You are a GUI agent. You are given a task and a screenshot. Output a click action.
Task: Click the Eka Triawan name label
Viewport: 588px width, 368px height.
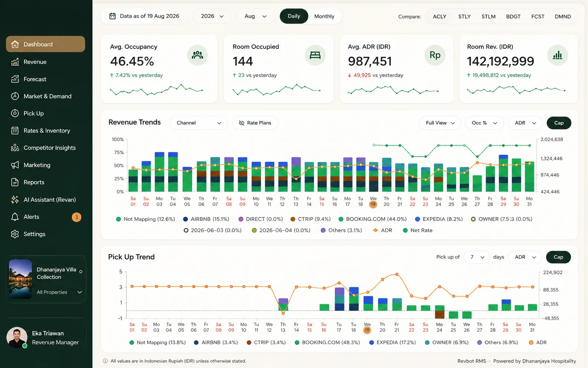48,333
